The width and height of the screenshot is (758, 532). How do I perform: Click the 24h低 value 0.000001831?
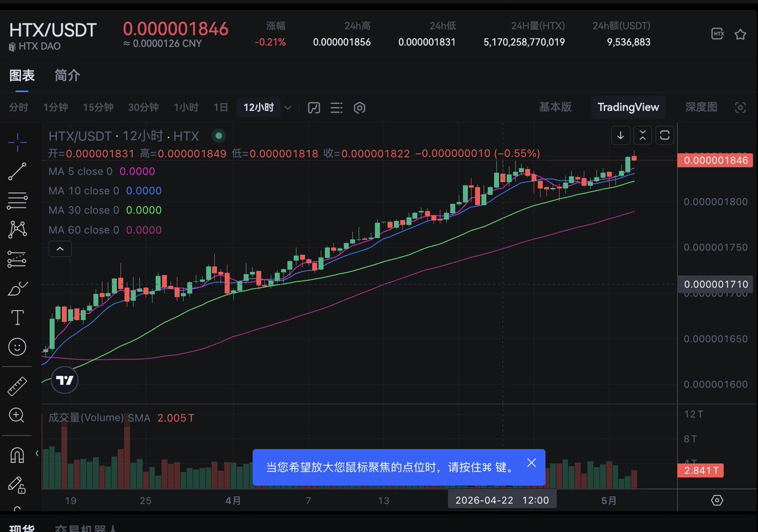[x=427, y=42]
